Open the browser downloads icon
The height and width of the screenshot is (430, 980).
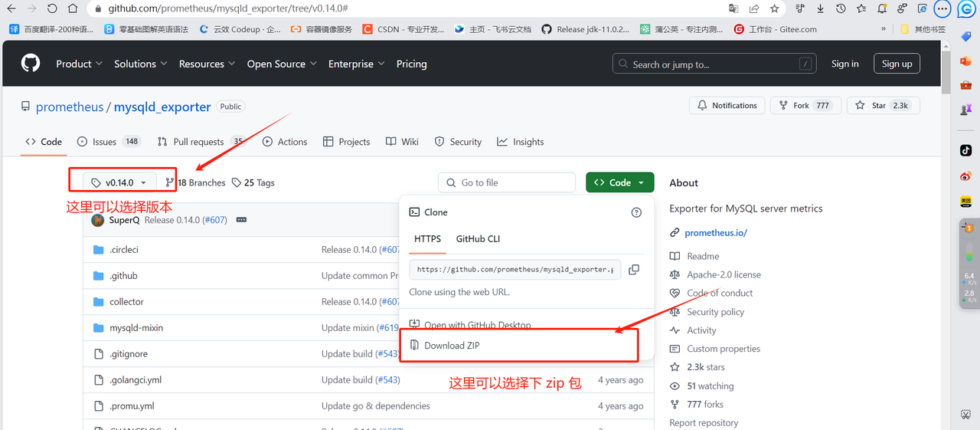[820, 8]
